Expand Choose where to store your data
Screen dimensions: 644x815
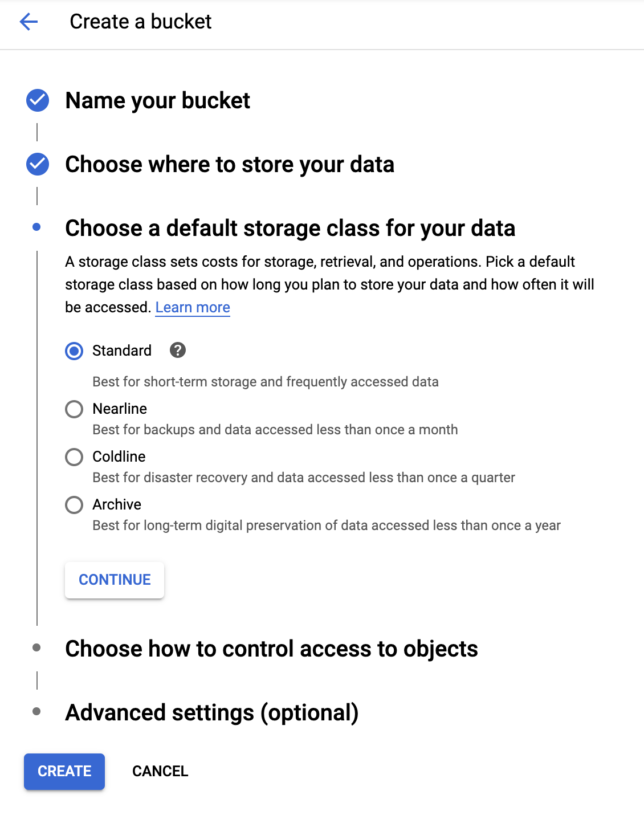(230, 165)
